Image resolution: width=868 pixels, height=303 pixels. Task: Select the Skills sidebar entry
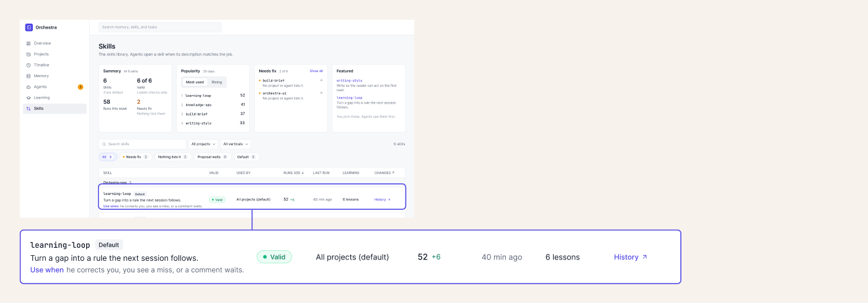(55, 109)
